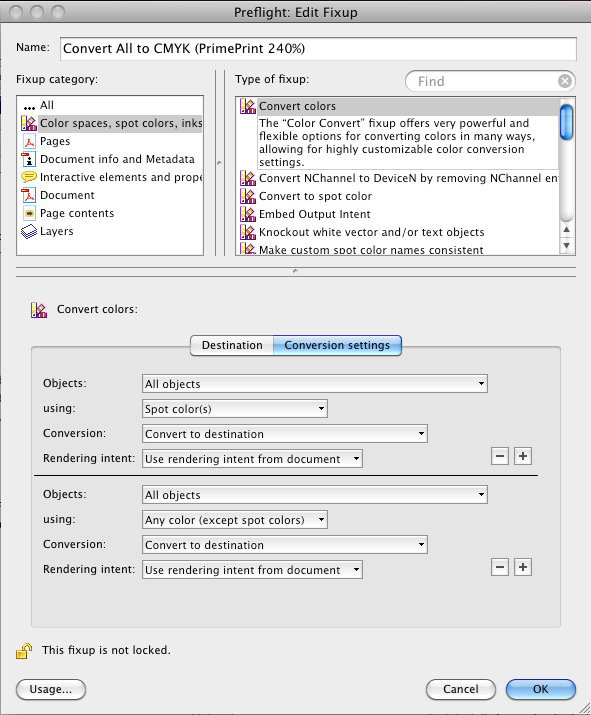This screenshot has width=591, height=715.
Task: Open the Any color (except spot colors) dropdown
Action: click(x=235, y=520)
